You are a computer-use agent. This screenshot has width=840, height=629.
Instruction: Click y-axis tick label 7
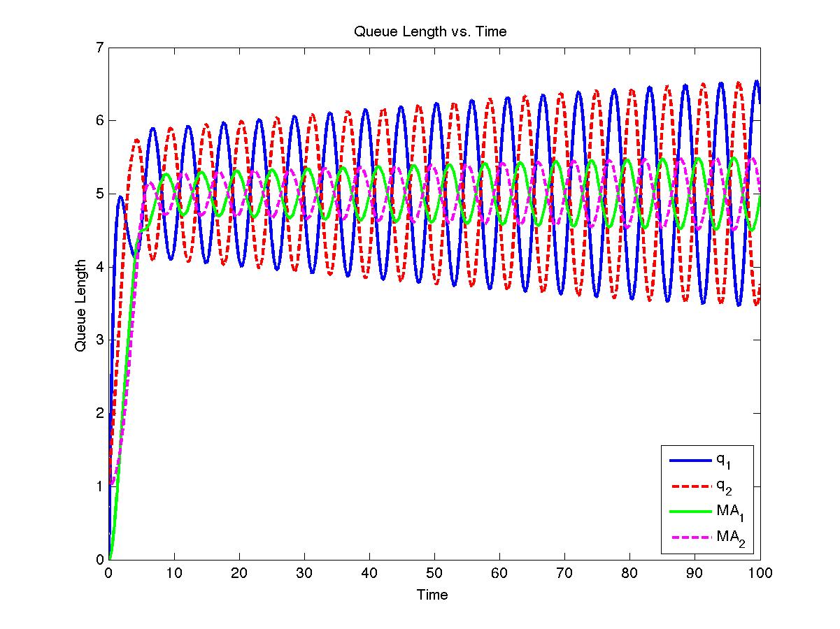99,48
